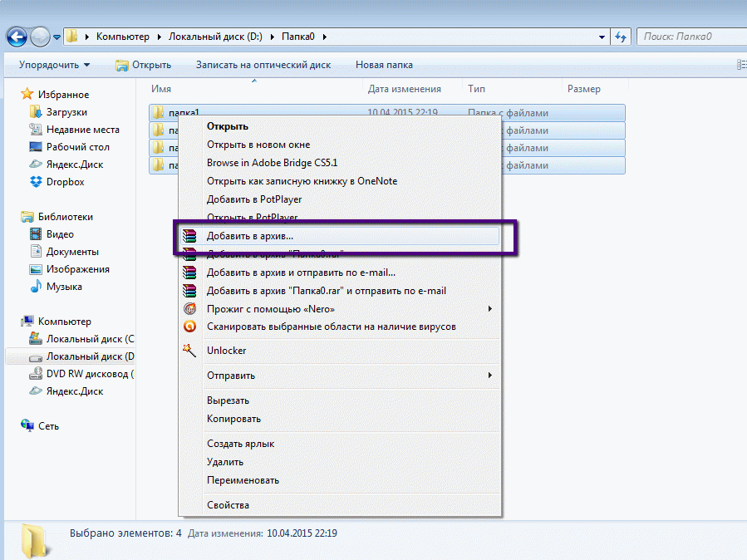Viewport: 747px width, 560px height.
Task: Sort by the Имя column header
Action: click(161, 89)
